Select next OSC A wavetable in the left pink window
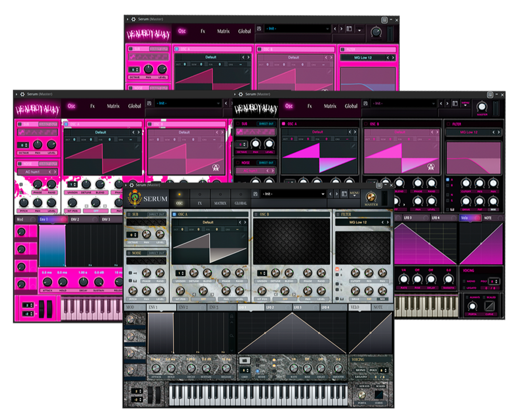The width and height of the screenshot is (514, 420). [138, 132]
